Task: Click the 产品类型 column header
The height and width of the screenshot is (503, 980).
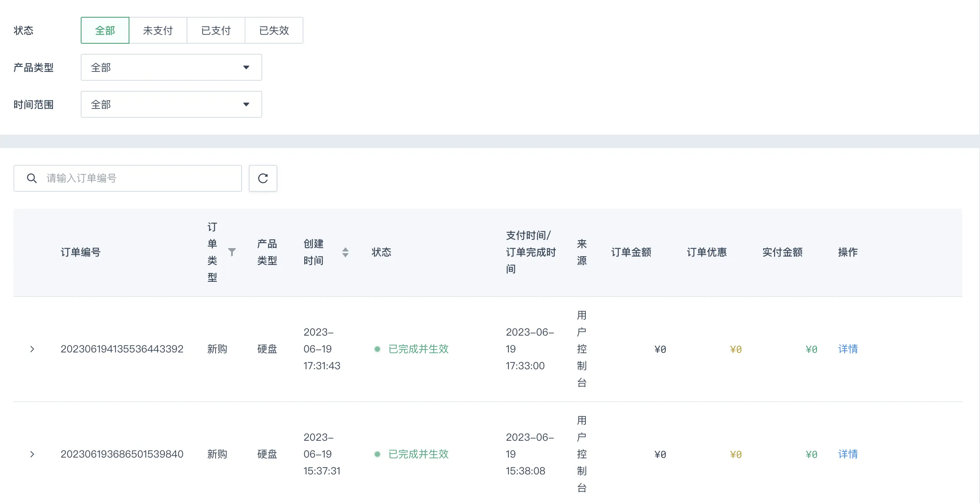Action: pos(267,252)
